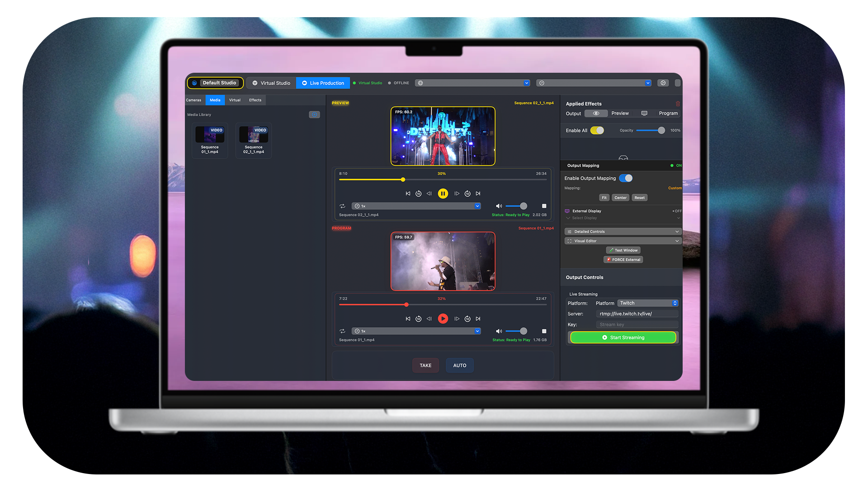868x488 pixels.
Task: Disable the Enable Output Mapping switch
Action: [626, 178]
